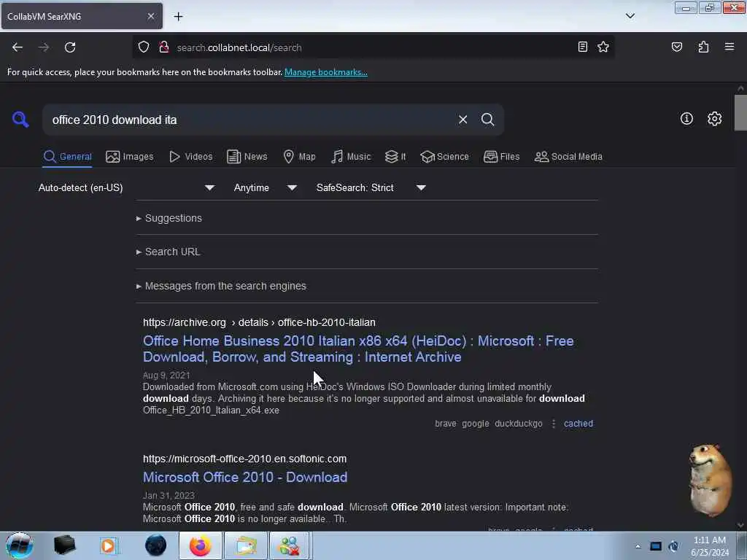This screenshot has width=747, height=560.
Task: Click the insecure connection lock icon
Action: (x=164, y=47)
